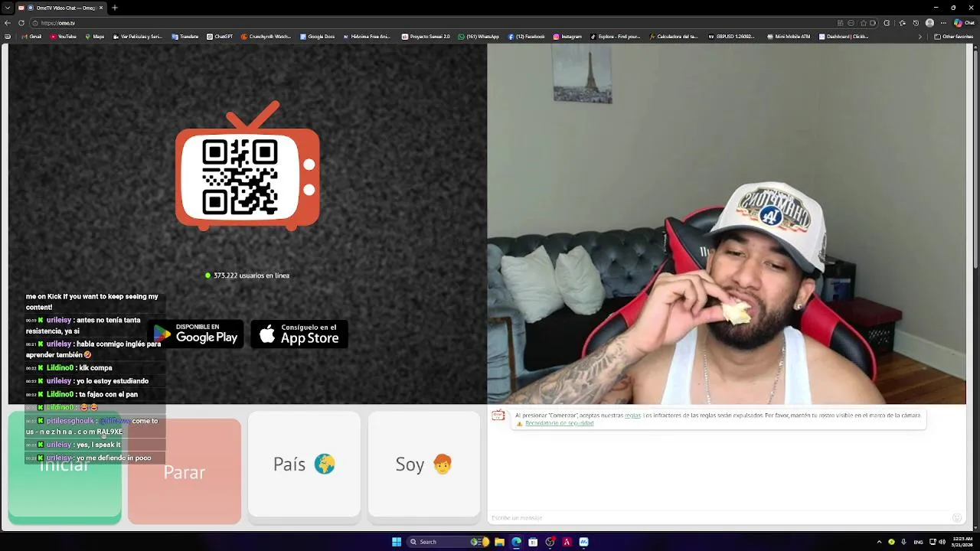This screenshot has width=980, height=551.
Task: Open Google Docs bookmark
Action: [317, 36]
